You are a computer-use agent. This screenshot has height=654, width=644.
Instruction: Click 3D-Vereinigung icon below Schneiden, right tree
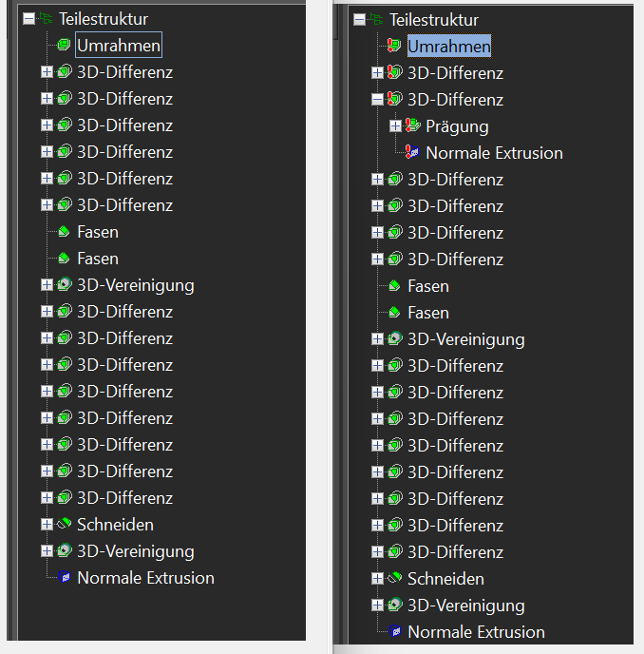(x=395, y=605)
